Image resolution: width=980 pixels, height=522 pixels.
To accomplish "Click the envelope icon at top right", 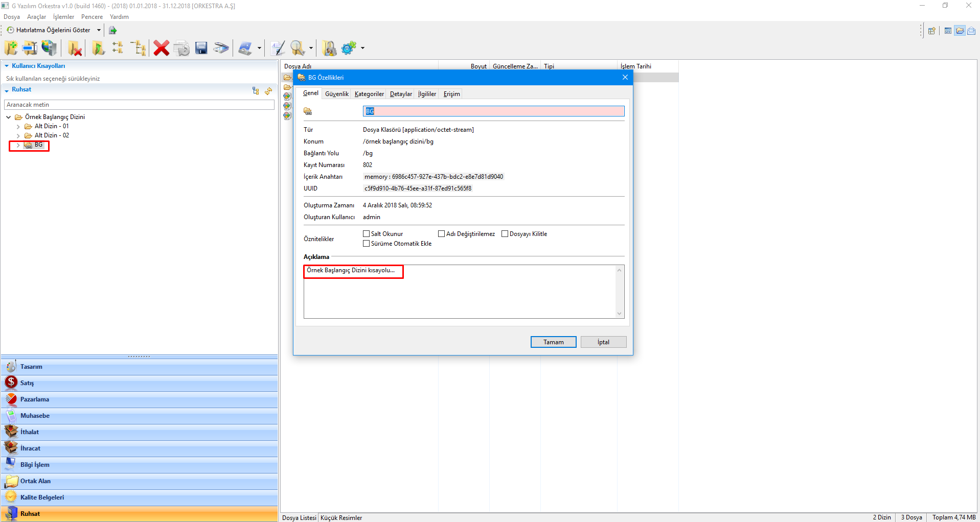I will coord(971,31).
